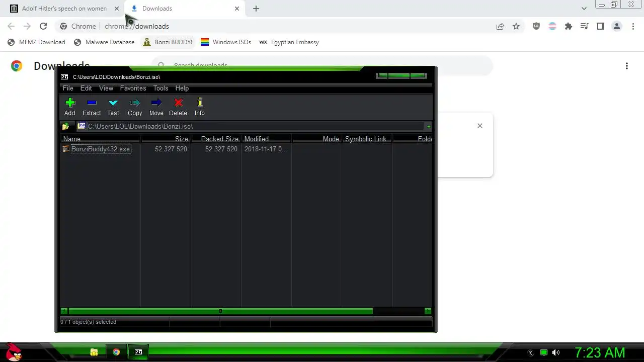Screen dimensions: 644x362
Task: Open the Edit menu in 7-Zip
Action: [86, 88]
